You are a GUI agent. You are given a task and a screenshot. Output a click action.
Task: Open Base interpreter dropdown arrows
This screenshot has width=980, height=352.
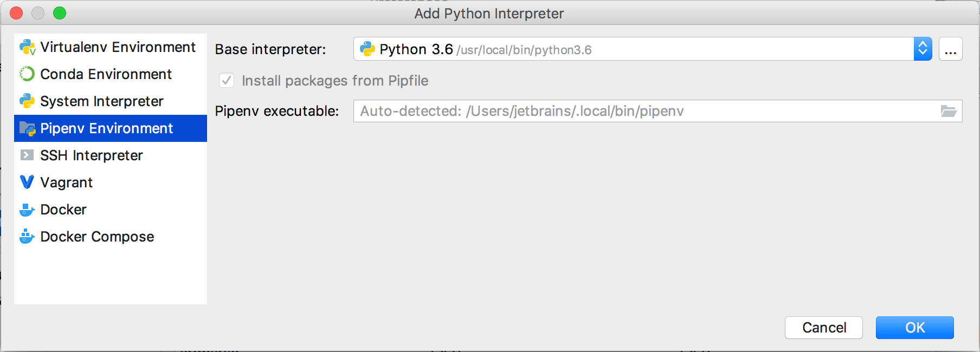923,49
